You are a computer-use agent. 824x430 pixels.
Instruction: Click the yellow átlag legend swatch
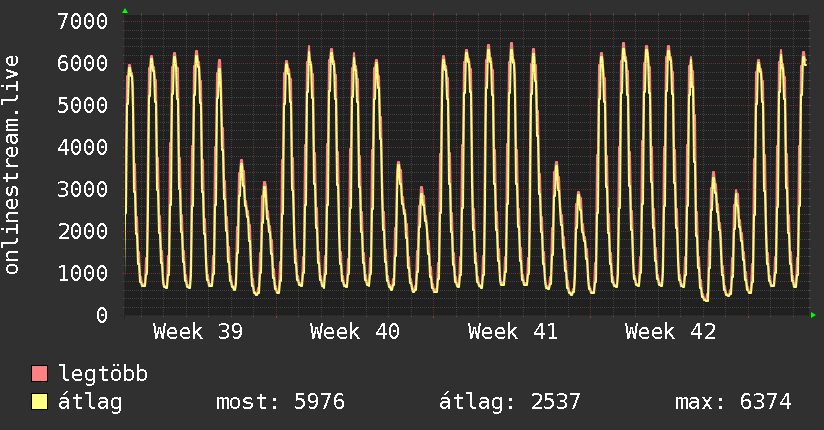pyautogui.click(x=39, y=402)
